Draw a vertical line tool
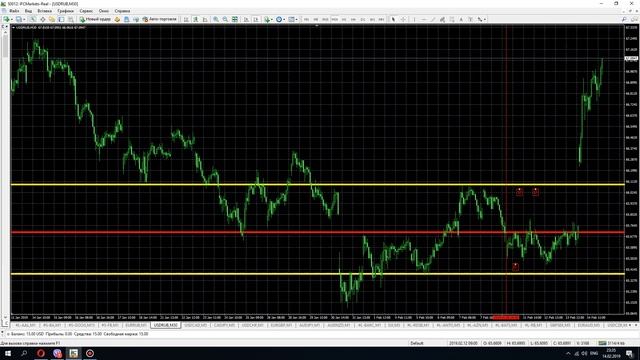The width and height of the screenshot is (640, 360). [x=414, y=19]
